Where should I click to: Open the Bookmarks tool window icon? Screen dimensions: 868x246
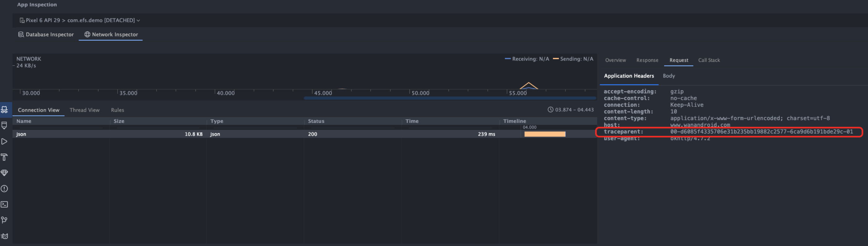click(x=4, y=125)
